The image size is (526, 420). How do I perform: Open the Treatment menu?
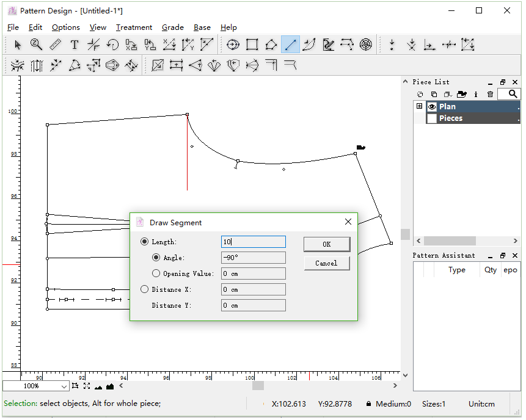[x=134, y=27]
